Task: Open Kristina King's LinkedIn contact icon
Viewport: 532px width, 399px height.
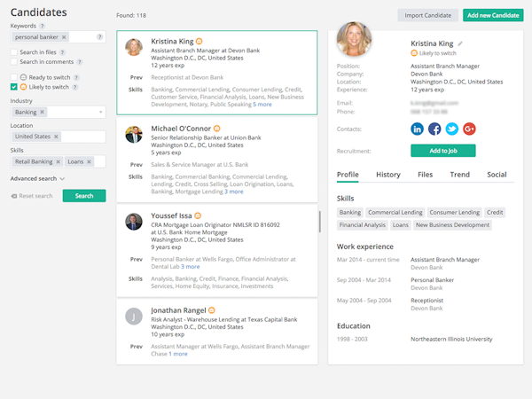Action: pyautogui.click(x=418, y=129)
